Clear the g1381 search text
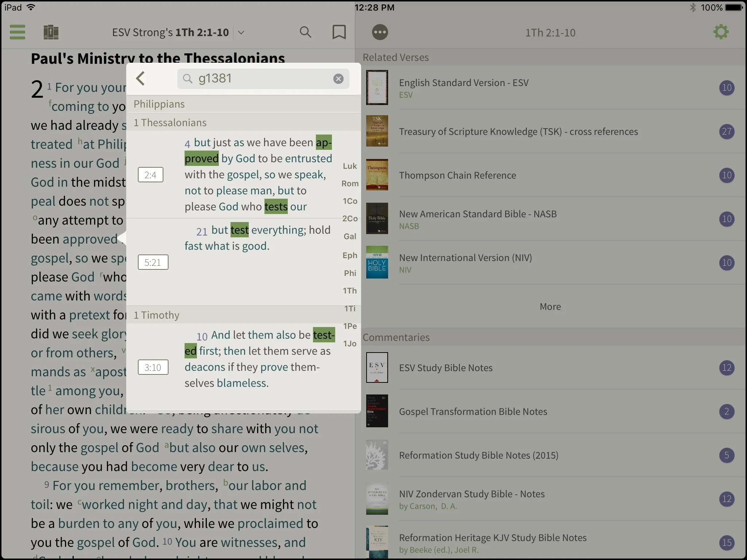747x560 pixels. pyautogui.click(x=338, y=79)
